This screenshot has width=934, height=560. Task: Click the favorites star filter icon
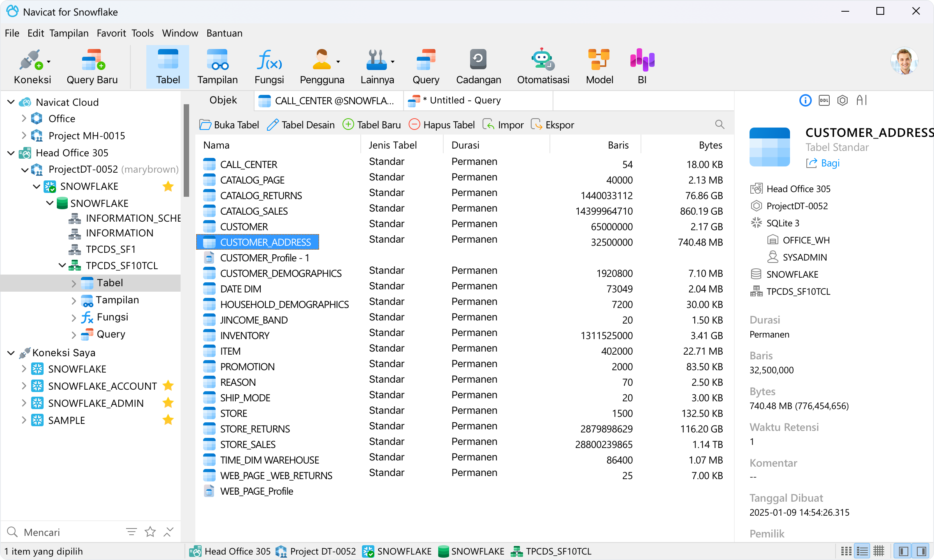[x=150, y=532]
